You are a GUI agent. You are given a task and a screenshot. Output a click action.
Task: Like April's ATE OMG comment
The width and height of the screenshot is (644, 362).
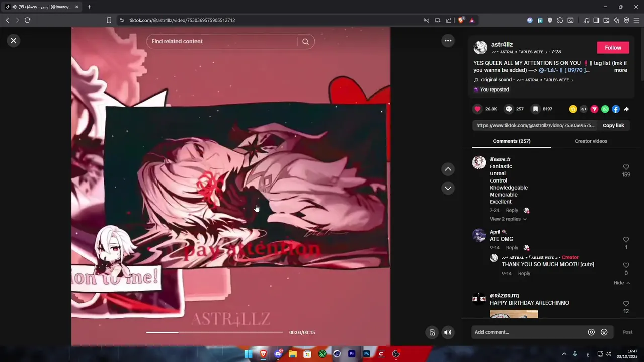click(626, 240)
